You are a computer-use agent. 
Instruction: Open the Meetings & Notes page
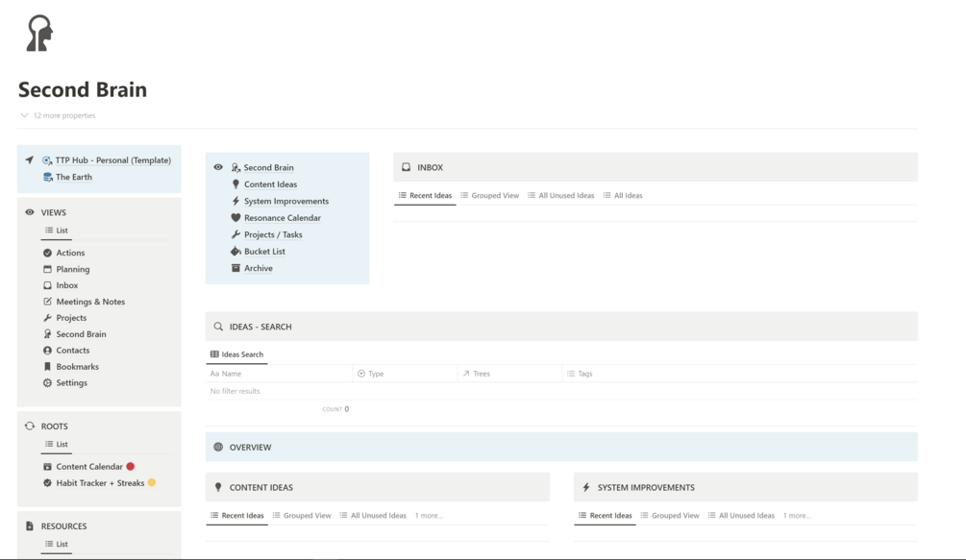(90, 302)
